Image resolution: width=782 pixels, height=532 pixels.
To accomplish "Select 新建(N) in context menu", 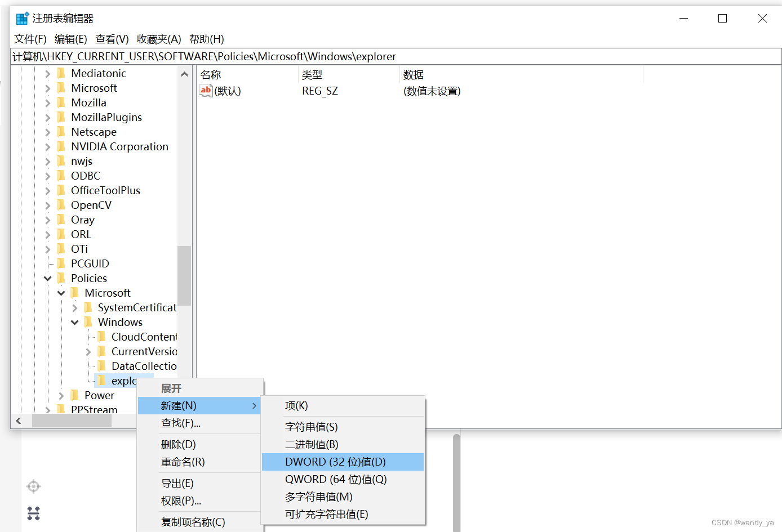I will click(x=200, y=406).
